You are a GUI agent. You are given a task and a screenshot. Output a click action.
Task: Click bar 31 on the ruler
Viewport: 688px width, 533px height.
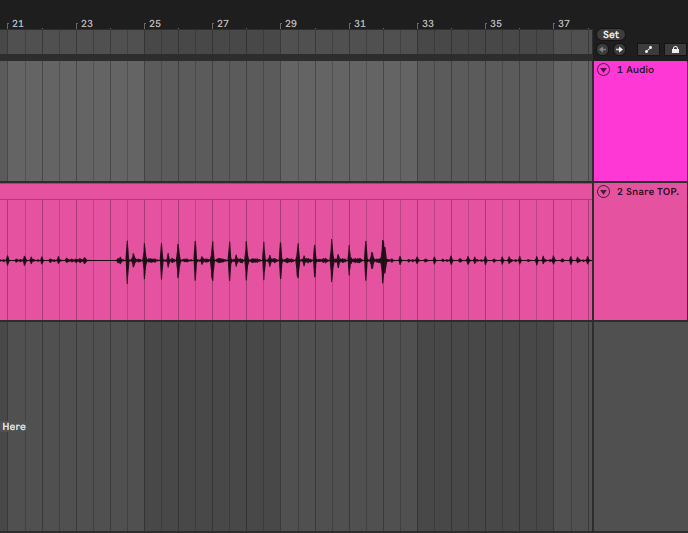[360, 24]
